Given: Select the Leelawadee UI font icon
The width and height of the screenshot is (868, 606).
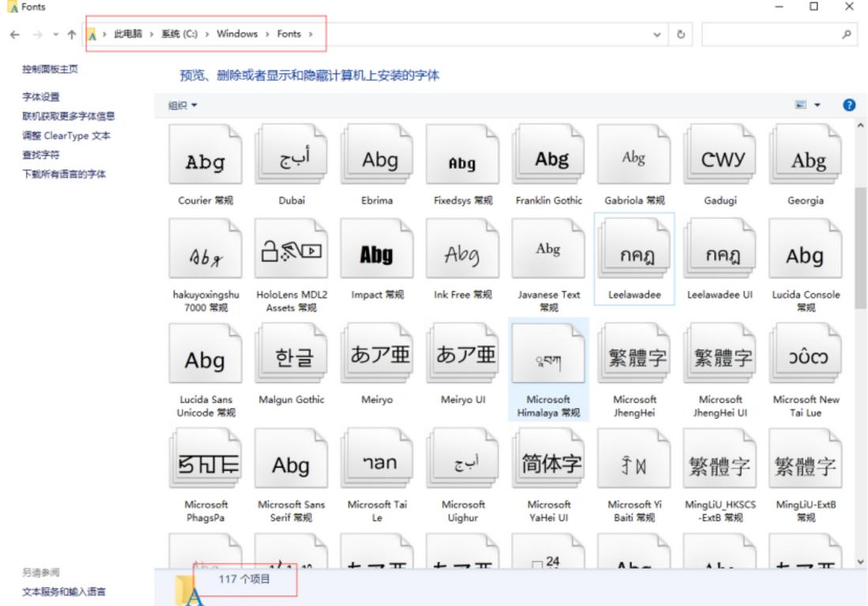Looking at the screenshot, I should (720, 248).
